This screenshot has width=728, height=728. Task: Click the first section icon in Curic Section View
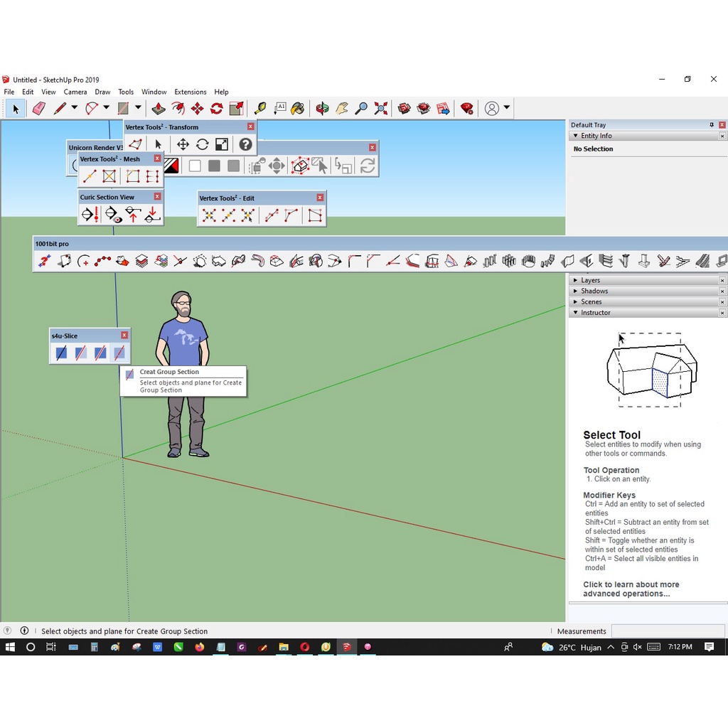click(x=87, y=214)
